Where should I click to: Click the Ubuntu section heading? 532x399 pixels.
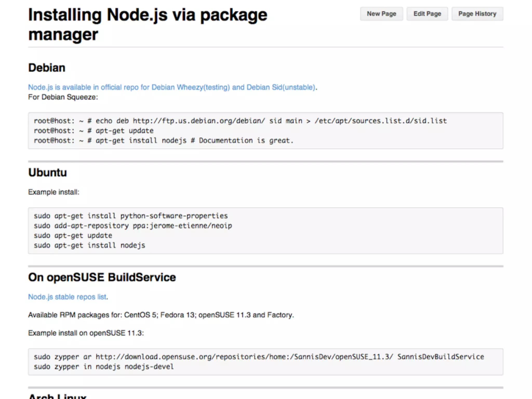click(x=48, y=172)
